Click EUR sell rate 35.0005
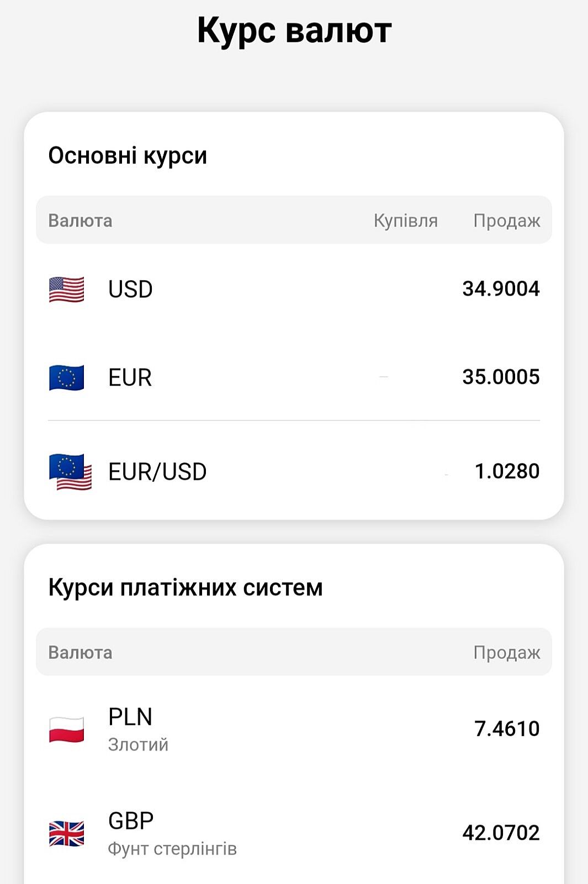This screenshot has height=884, width=588. click(x=501, y=377)
